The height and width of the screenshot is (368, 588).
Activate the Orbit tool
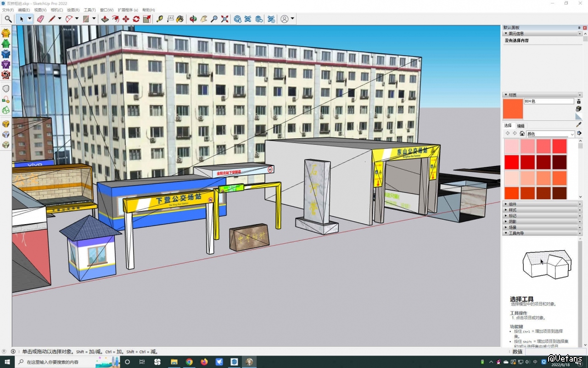click(193, 19)
